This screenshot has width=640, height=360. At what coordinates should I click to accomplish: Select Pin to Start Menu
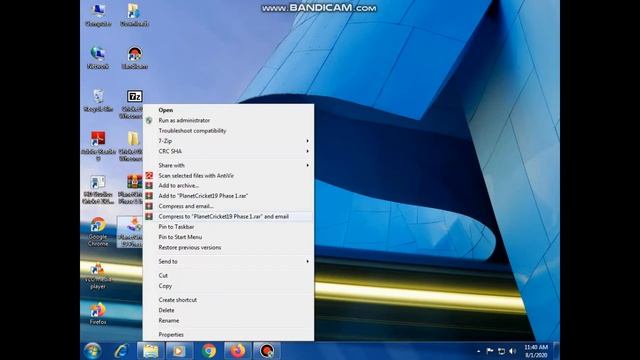228,237
